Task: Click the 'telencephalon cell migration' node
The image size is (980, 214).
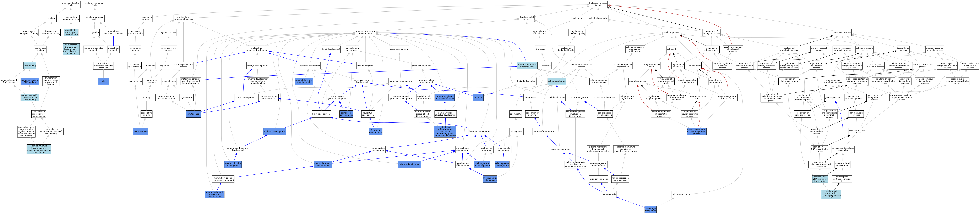Action: tap(502, 165)
